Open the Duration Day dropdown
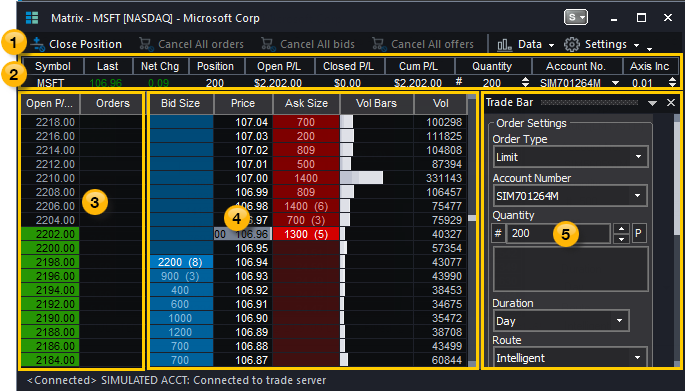The image size is (685, 391). (561, 321)
